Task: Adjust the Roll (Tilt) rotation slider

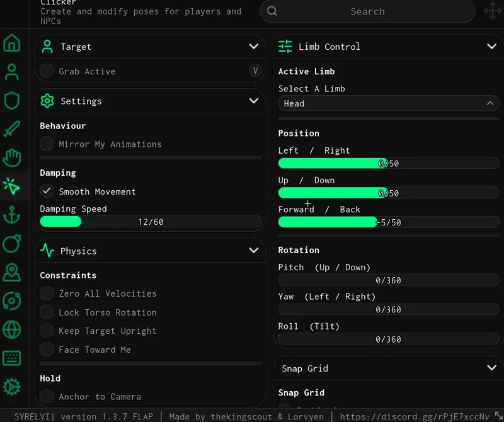Action: point(388,339)
